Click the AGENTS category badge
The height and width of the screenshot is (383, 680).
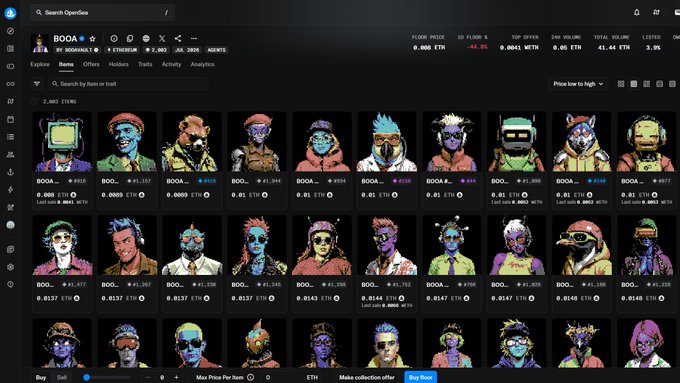(x=216, y=50)
